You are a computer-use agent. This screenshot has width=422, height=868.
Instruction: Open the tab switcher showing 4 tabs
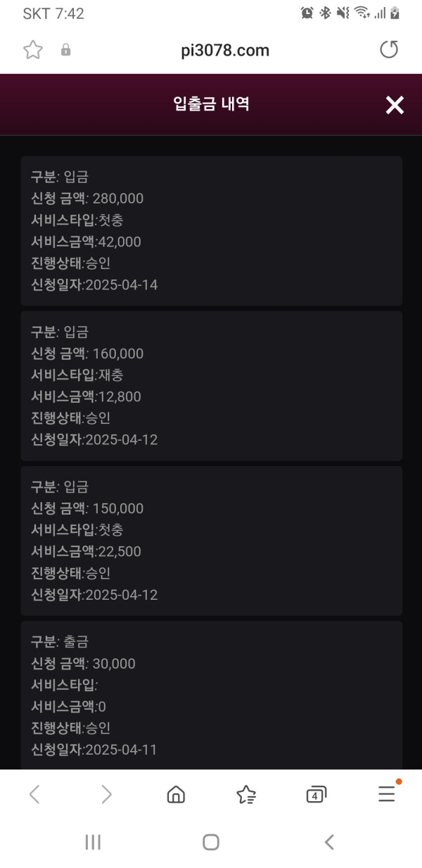[316, 795]
